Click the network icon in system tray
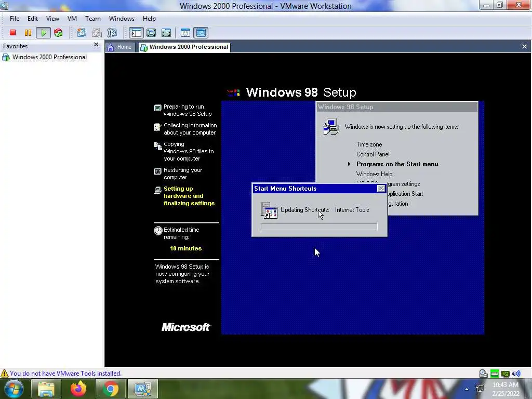Viewport: 532px width, 399px height. point(480,389)
